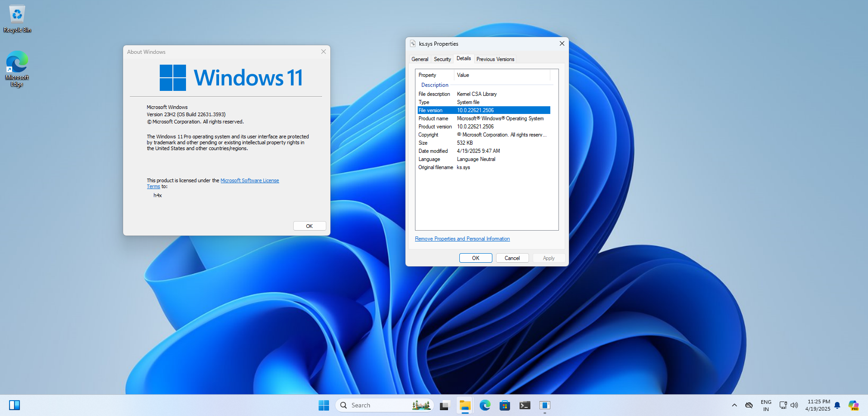Show hidden system tray icons
Image resolution: width=868 pixels, height=416 pixels.
[x=734, y=405]
